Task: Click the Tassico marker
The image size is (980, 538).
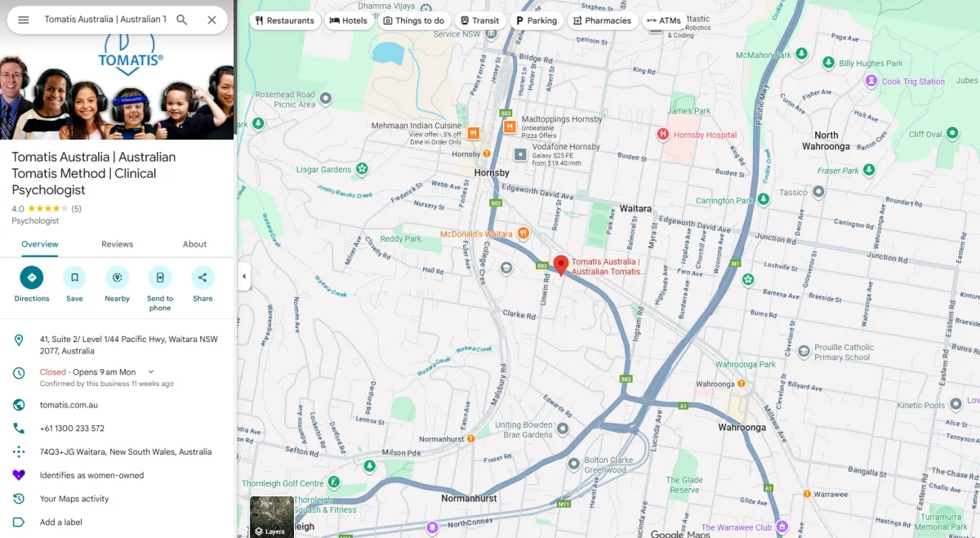Action: tap(818, 193)
